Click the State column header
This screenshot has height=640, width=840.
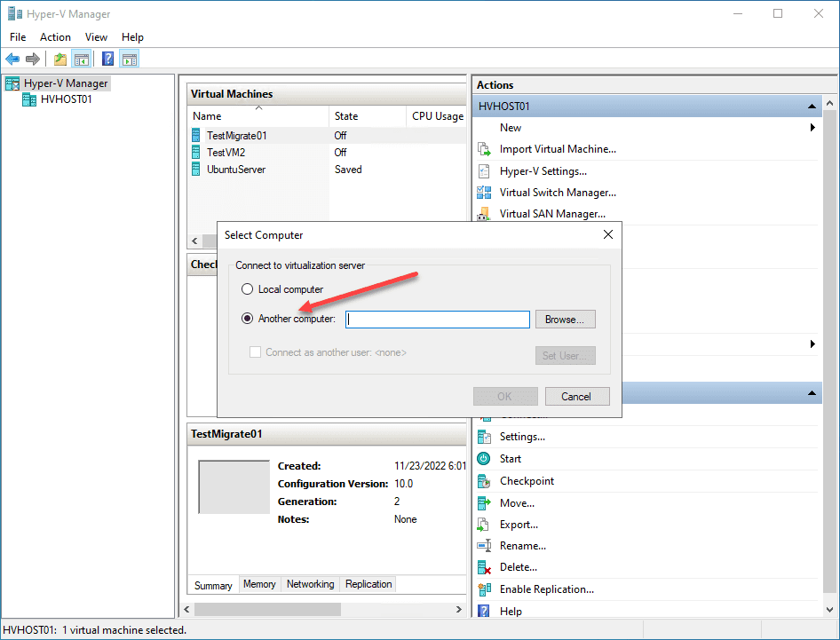coord(367,116)
